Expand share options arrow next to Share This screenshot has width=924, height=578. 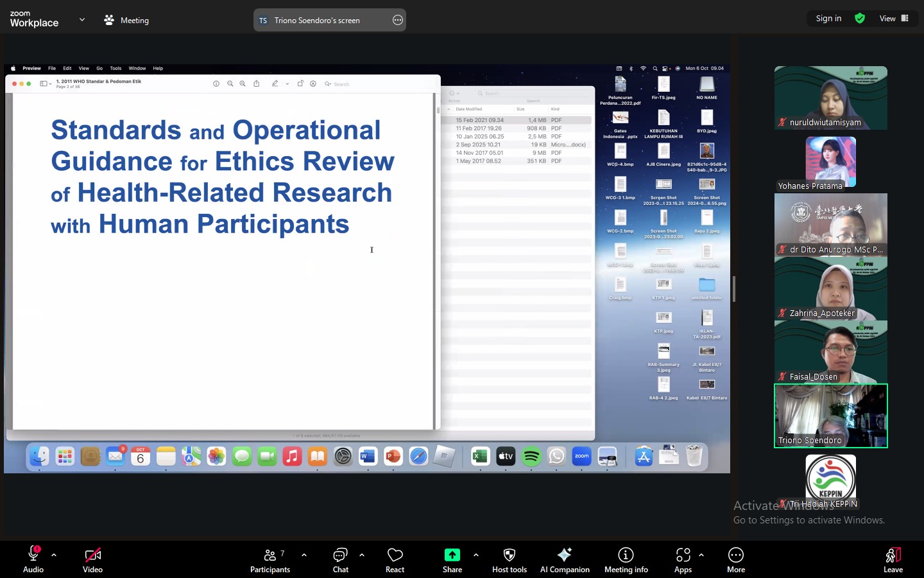click(475, 555)
